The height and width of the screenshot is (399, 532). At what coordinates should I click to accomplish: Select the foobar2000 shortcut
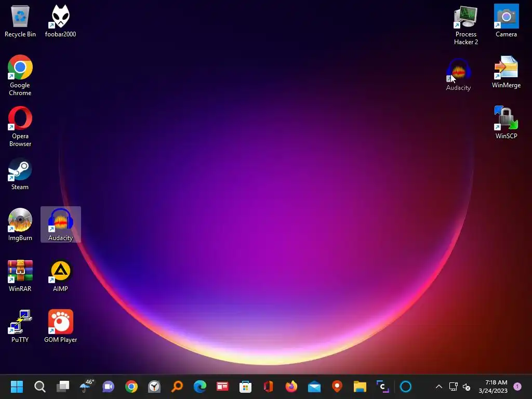[x=60, y=21]
